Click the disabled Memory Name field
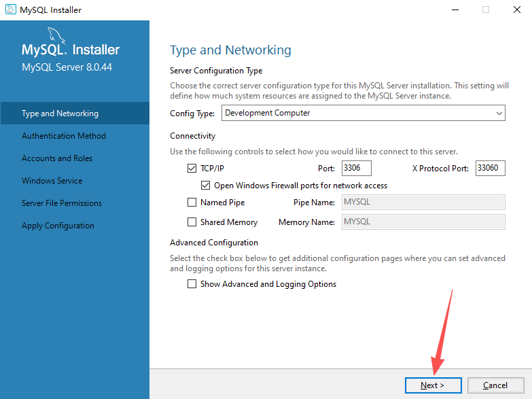Image resolution: width=532 pixels, height=399 pixels. coord(423,222)
